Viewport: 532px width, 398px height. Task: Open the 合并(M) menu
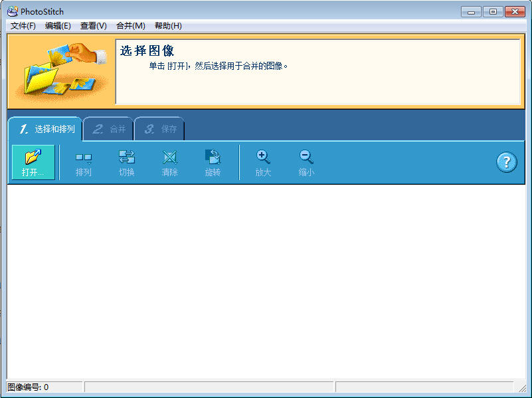tap(130, 26)
